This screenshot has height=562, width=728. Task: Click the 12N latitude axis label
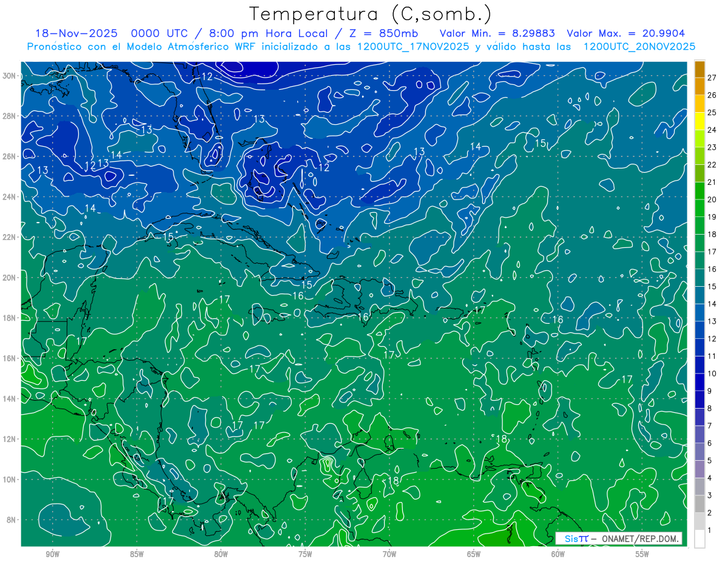(10, 439)
